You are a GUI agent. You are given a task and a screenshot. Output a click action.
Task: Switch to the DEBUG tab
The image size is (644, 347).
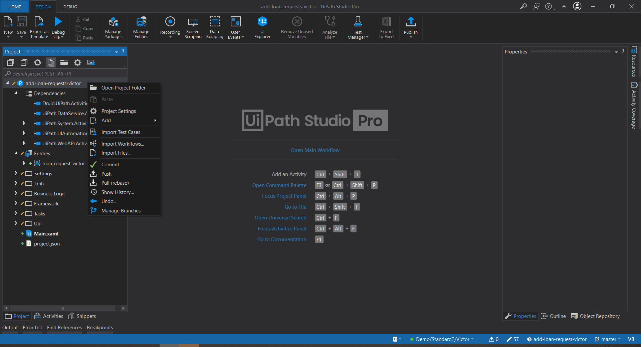point(70,7)
